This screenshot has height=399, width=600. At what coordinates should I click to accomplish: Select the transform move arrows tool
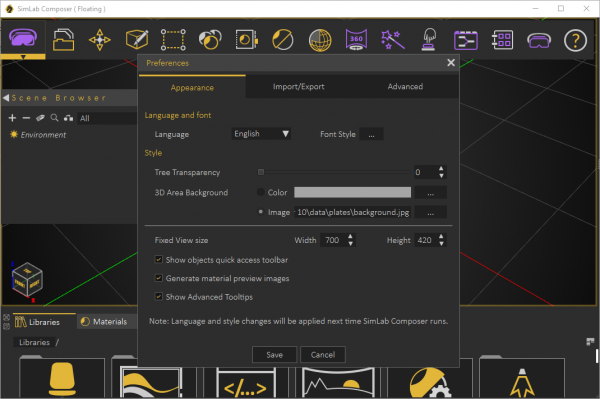coord(99,40)
